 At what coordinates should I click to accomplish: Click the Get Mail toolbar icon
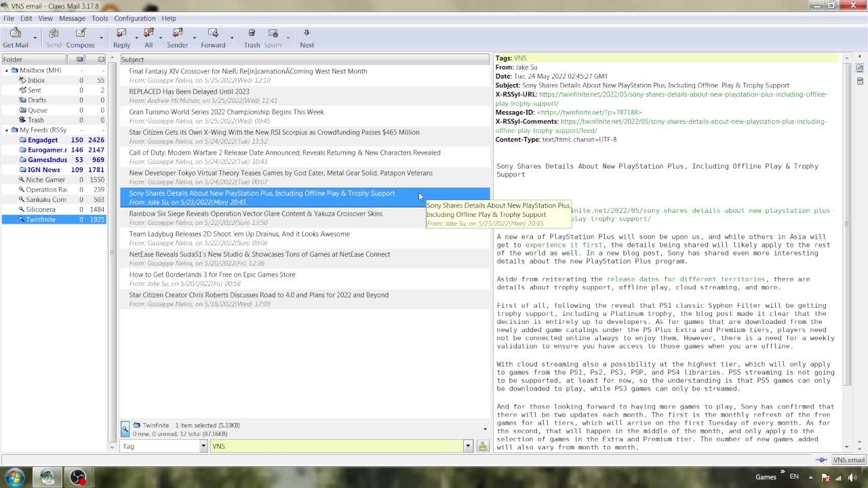(x=16, y=33)
